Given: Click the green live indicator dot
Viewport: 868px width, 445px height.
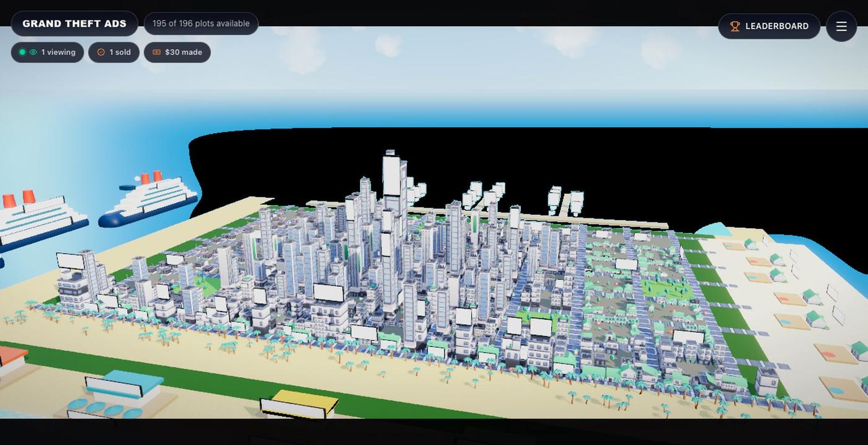Looking at the screenshot, I should tap(22, 52).
